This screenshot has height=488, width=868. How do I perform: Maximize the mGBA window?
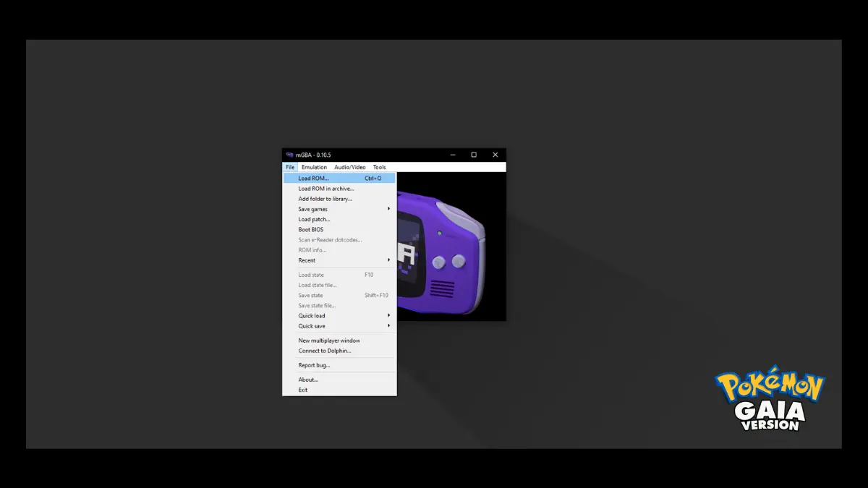click(474, 155)
